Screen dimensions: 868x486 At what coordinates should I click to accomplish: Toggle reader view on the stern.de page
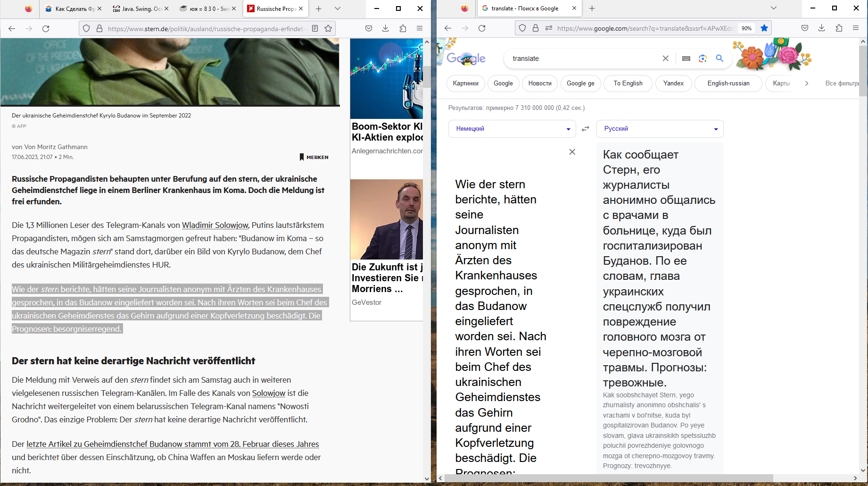[x=315, y=29]
